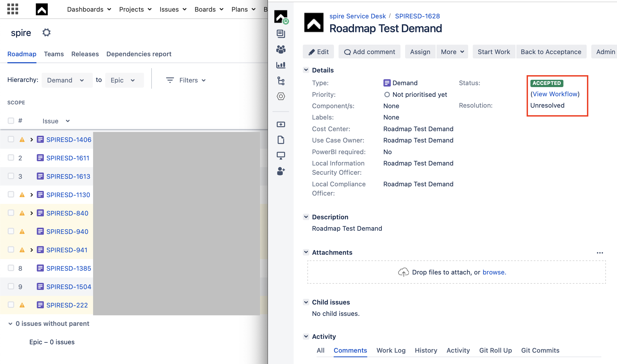This screenshot has width=617, height=364.
Task: Check the SPIRESD-1611 row checkbox
Action: (x=11, y=158)
